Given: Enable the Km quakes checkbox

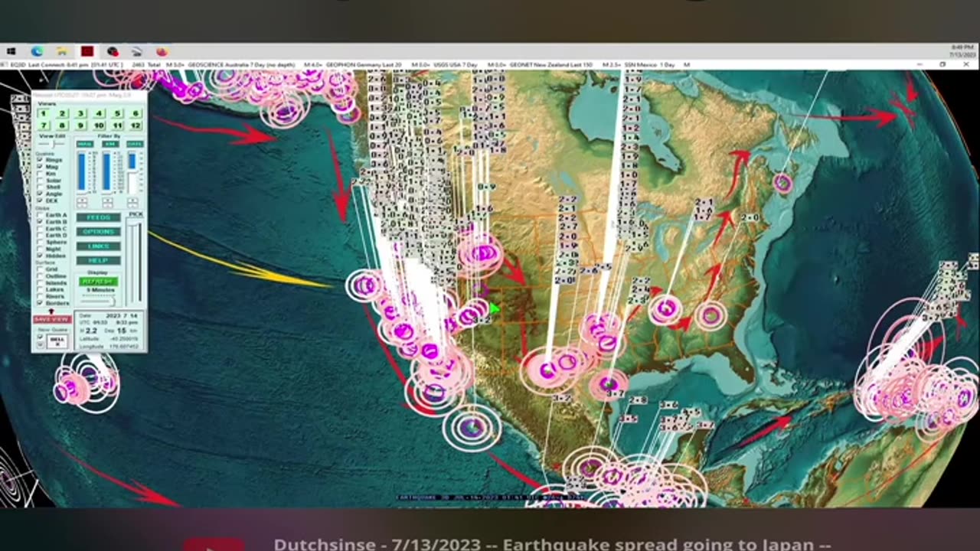Looking at the screenshot, I should click(x=39, y=173).
